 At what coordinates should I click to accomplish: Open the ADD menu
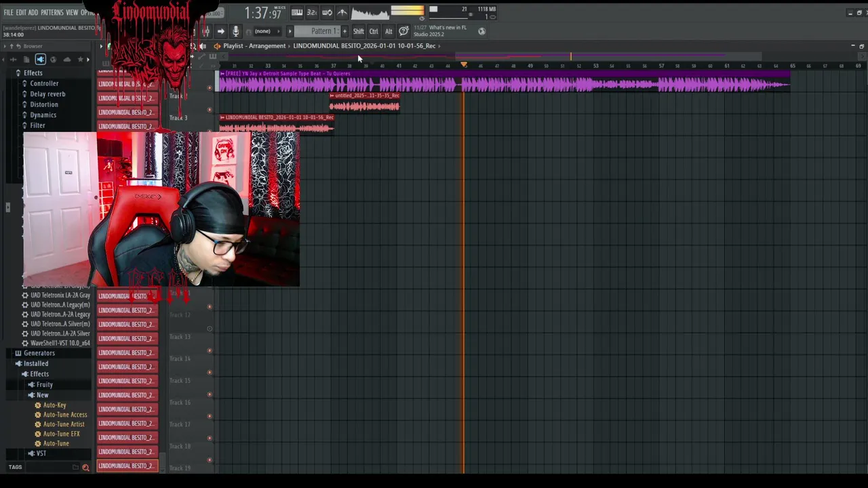tap(33, 12)
